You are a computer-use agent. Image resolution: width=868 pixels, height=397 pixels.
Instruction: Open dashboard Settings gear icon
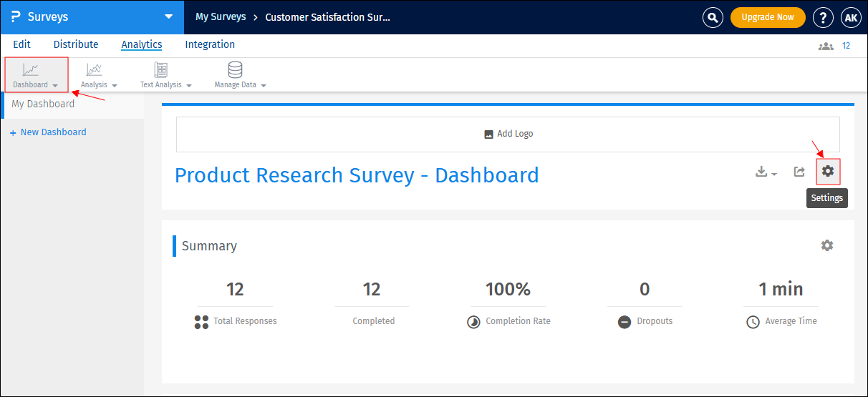pos(828,172)
